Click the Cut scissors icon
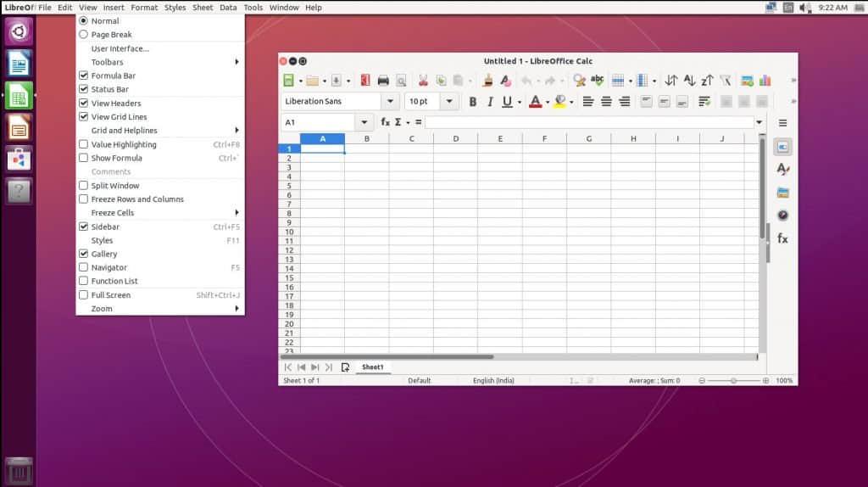 click(x=423, y=81)
